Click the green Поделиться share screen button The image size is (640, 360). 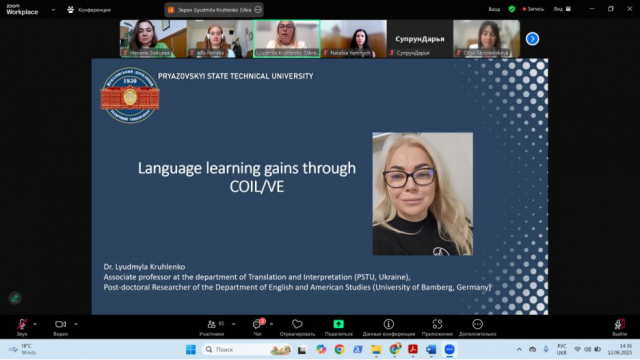(x=338, y=327)
